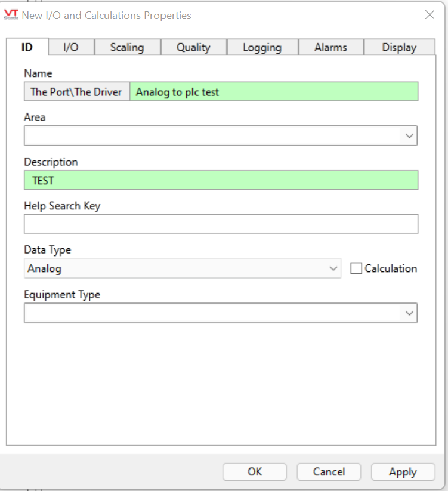Click the Help Search Key text box
The height and width of the screenshot is (491, 448).
pyautogui.click(x=221, y=224)
